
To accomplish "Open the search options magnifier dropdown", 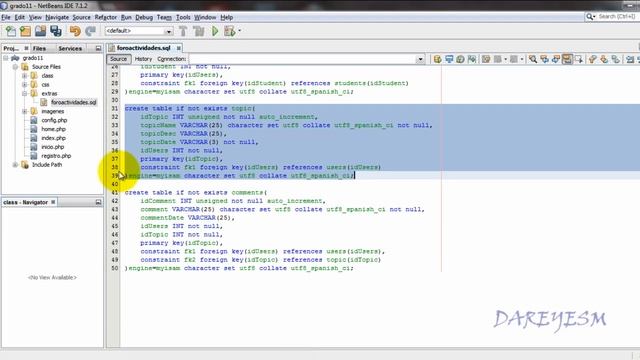I will [x=591, y=17].
